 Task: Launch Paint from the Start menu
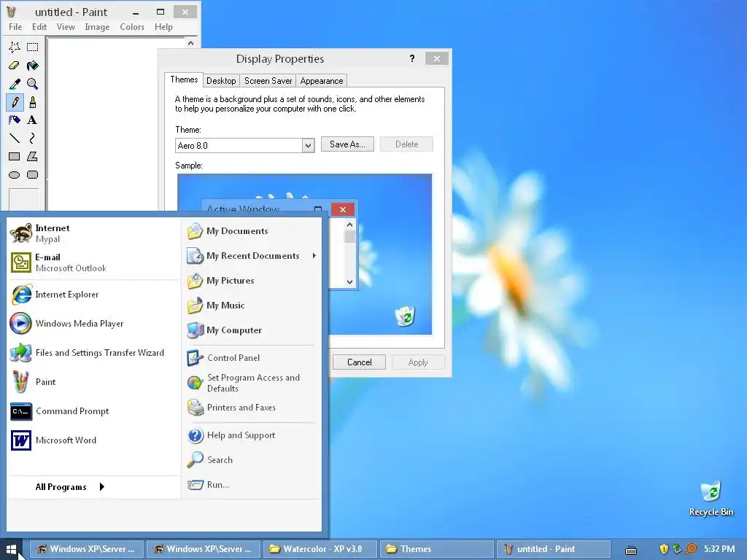tap(93, 382)
